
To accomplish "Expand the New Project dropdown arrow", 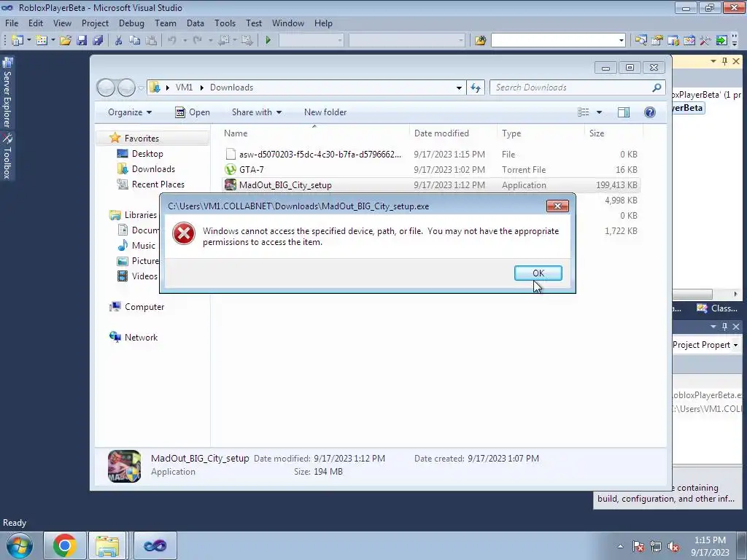I will pyautogui.click(x=28, y=41).
